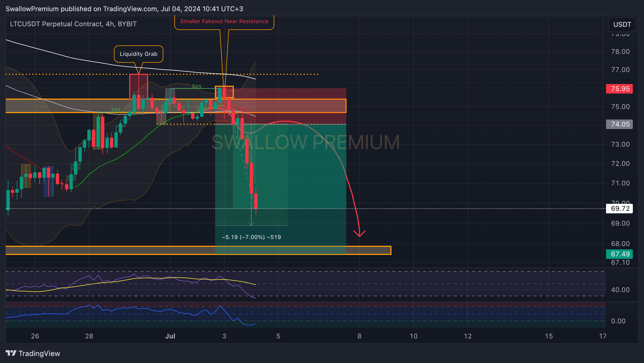Click the 67.49 green target price label
Screen dimensions: 644x363
[x=619, y=254]
